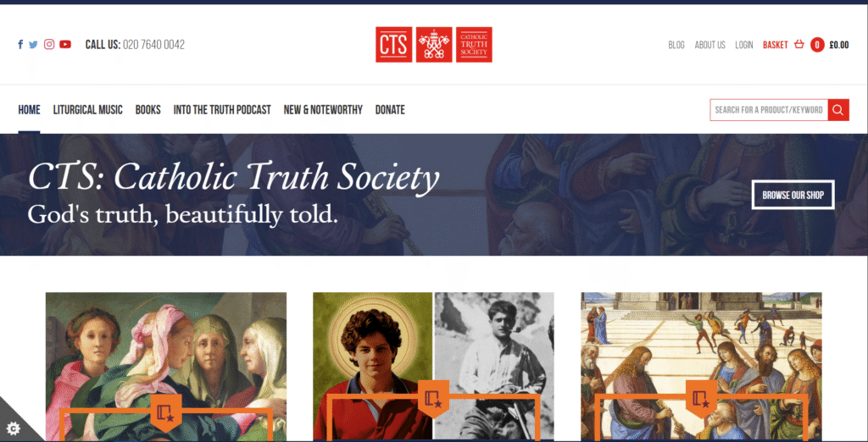
Task: Open the YouTube social icon
Action: pyautogui.click(x=65, y=45)
